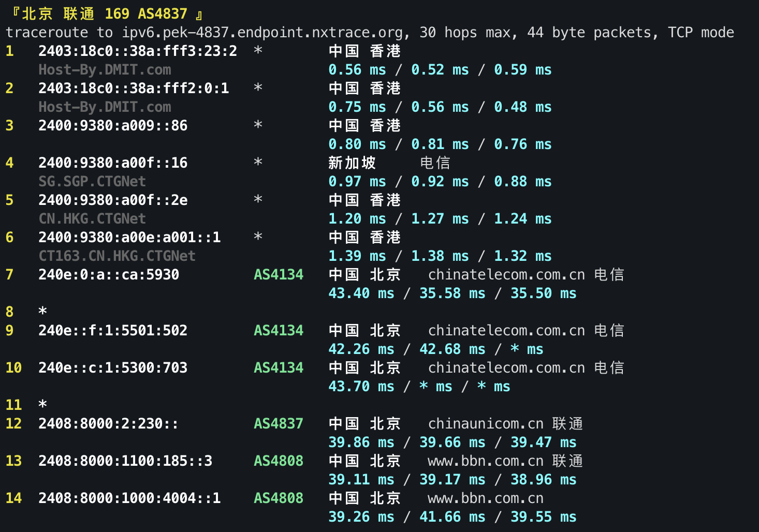Select hop 6 address 2400:9380:a00e:a001::1
759x532 pixels.
pos(129,238)
